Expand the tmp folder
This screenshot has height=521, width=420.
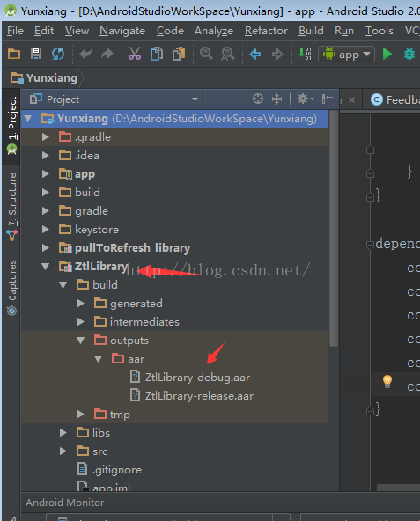80,414
